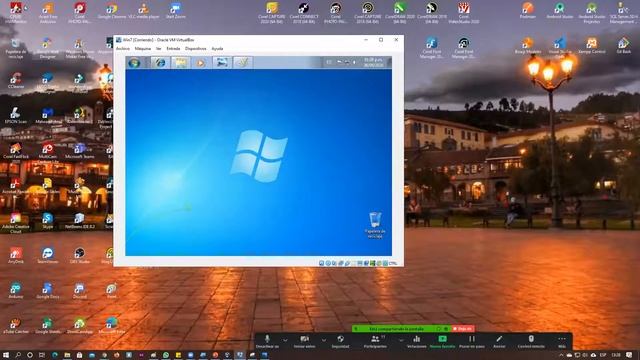Click the red stop sharing button
The height and width of the screenshot is (360, 640).
coord(462,329)
